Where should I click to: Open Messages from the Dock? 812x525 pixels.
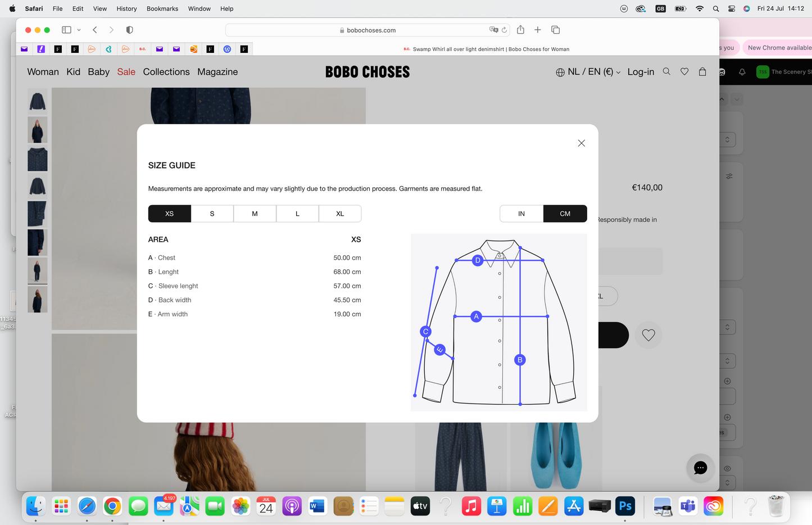138,506
